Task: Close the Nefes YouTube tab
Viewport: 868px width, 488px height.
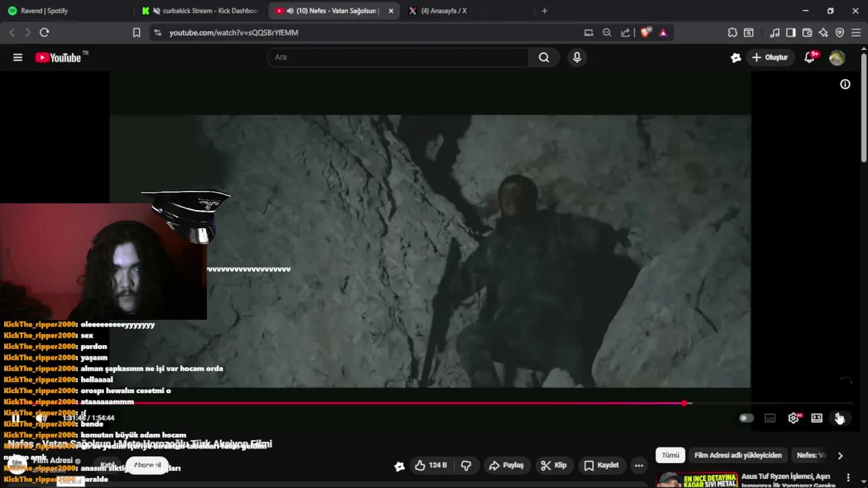Action: point(391,11)
